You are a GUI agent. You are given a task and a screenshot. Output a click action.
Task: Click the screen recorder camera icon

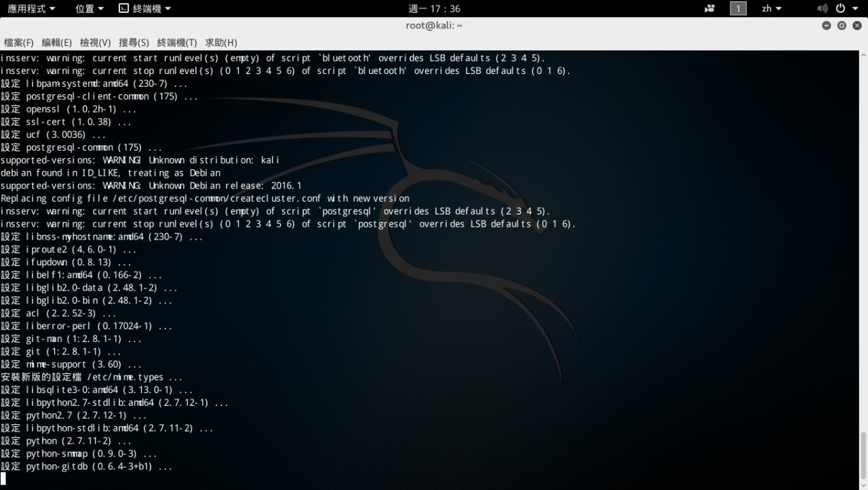point(710,9)
